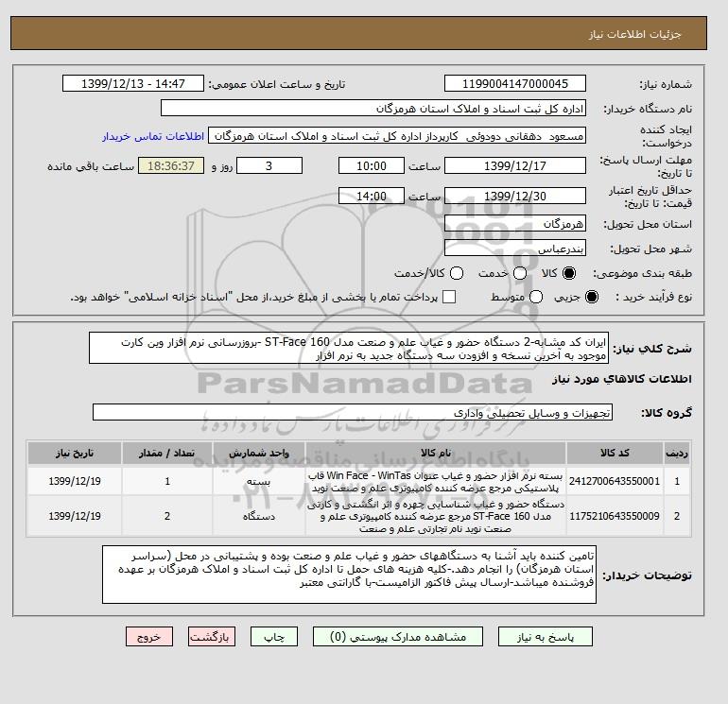Click the unit cell بسته
The image size is (728, 704).
[259, 482]
